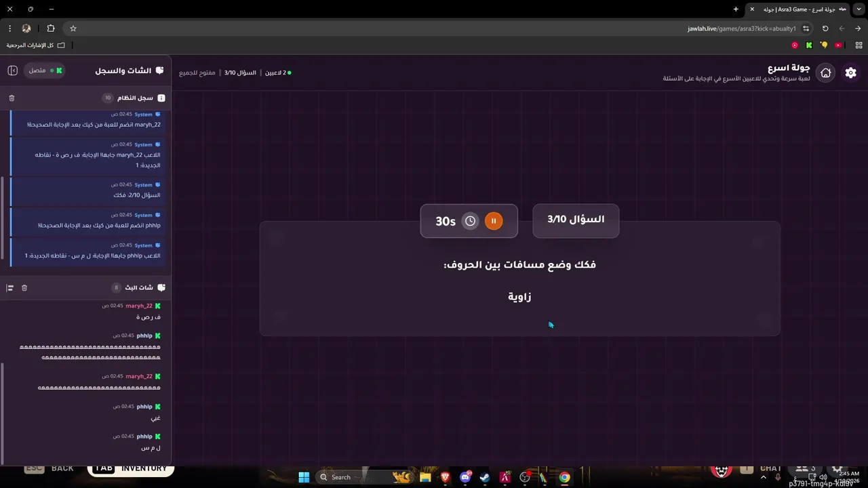Collapse the chat and log sidebar

(12, 70)
